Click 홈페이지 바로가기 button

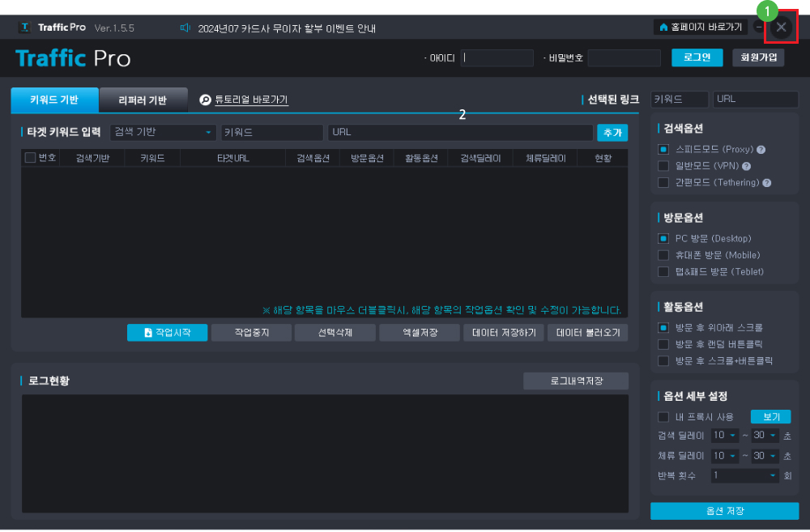click(x=701, y=28)
